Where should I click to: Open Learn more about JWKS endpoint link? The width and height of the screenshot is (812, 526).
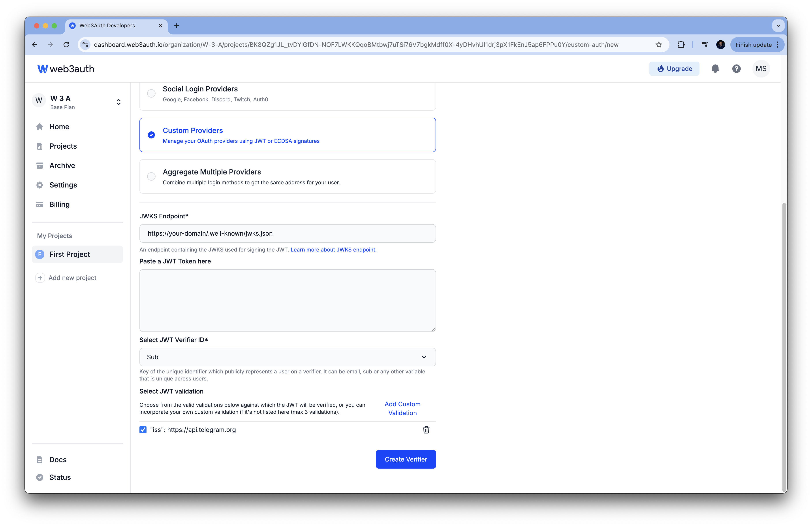(x=333, y=250)
